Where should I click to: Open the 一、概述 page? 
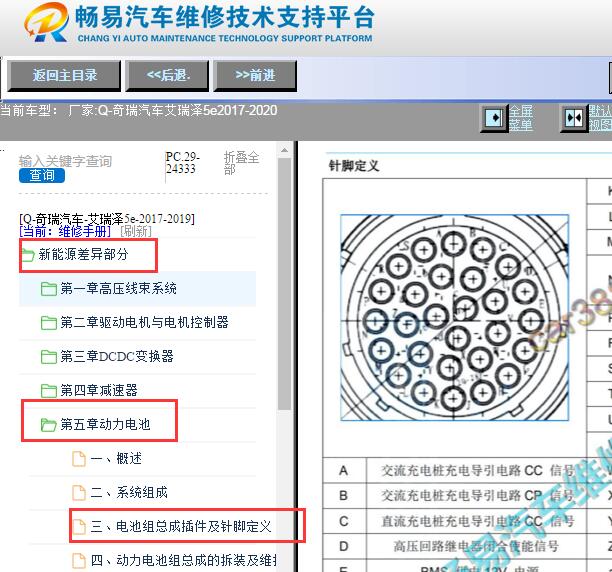[x=116, y=458]
